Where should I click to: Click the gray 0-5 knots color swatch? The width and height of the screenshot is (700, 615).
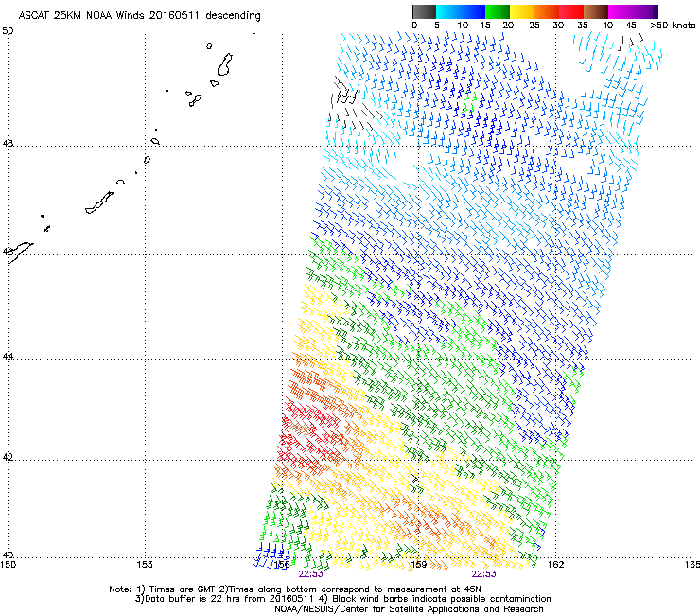(424, 11)
